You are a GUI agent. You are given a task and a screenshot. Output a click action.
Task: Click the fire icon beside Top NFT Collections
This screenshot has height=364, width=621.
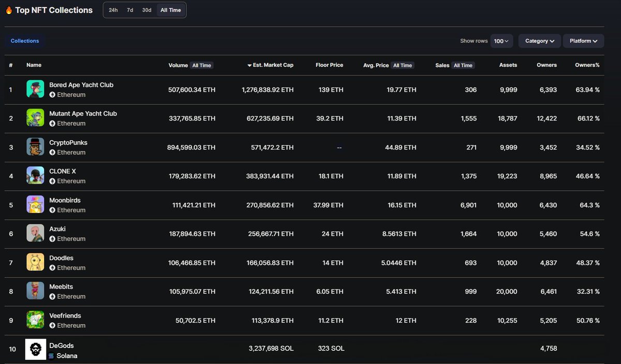9,10
